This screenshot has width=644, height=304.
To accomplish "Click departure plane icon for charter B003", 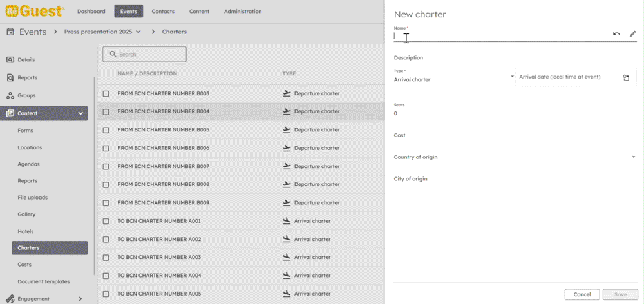I will tap(287, 93).
